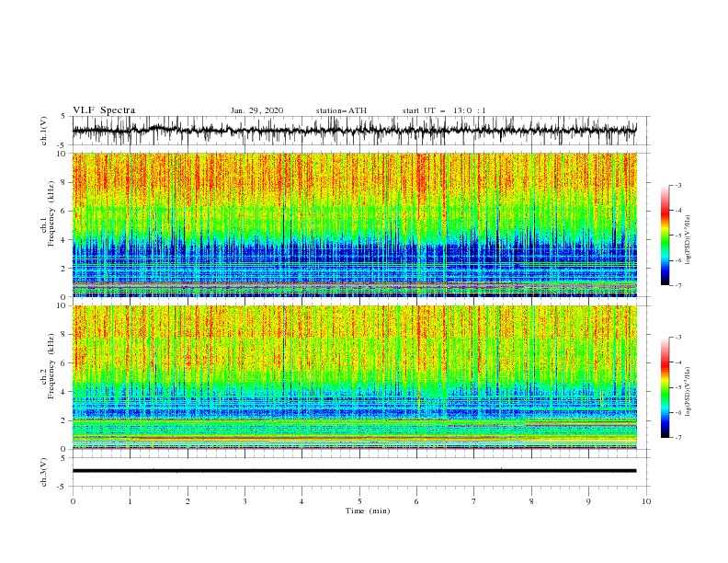Screen dimensions: 728x563
Task: Click the "8" frequency tick on the ch.1 axis
Action: [63, 182]
